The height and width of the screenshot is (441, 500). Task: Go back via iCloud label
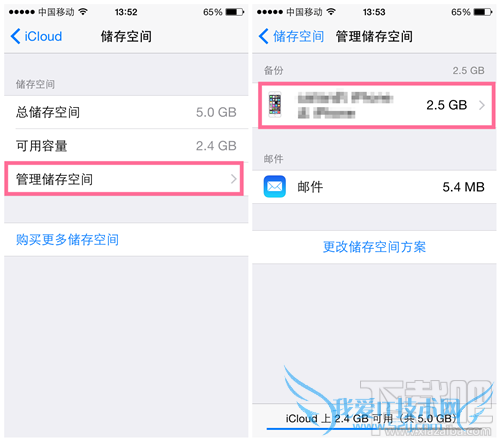pos(43,36)
